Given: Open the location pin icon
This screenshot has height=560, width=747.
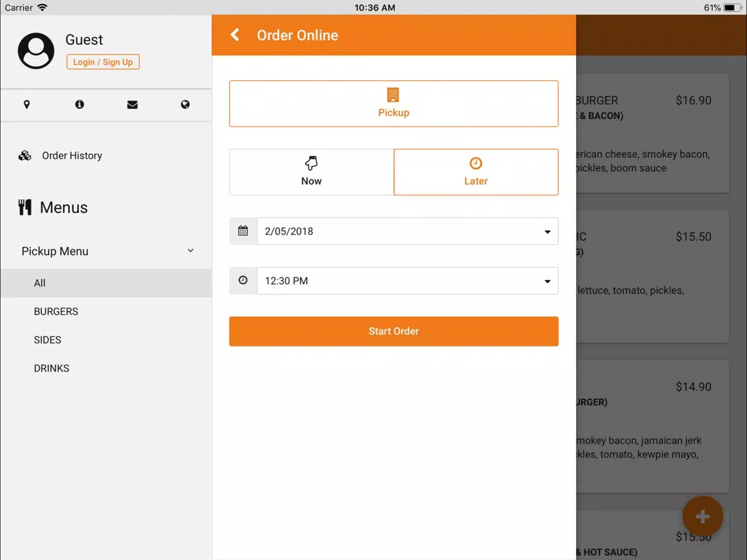Looking at the screenshot, I should (27, 105).
